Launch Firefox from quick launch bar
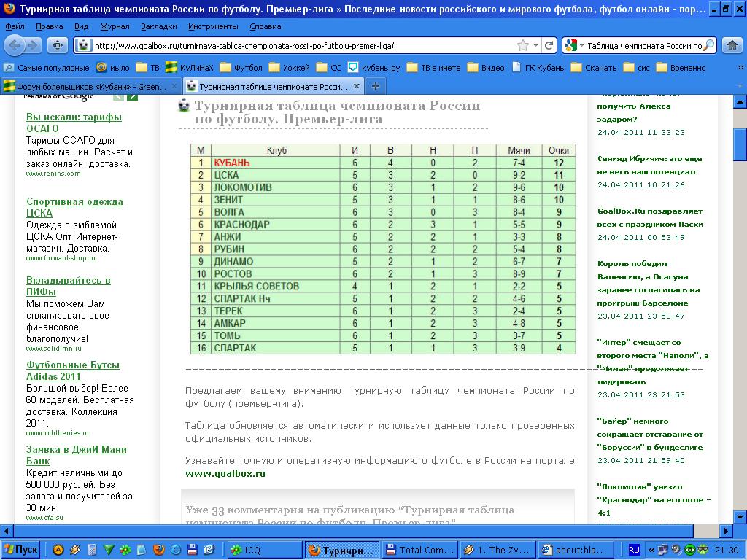Screen dimensions: 747x560 click(158, 550)
